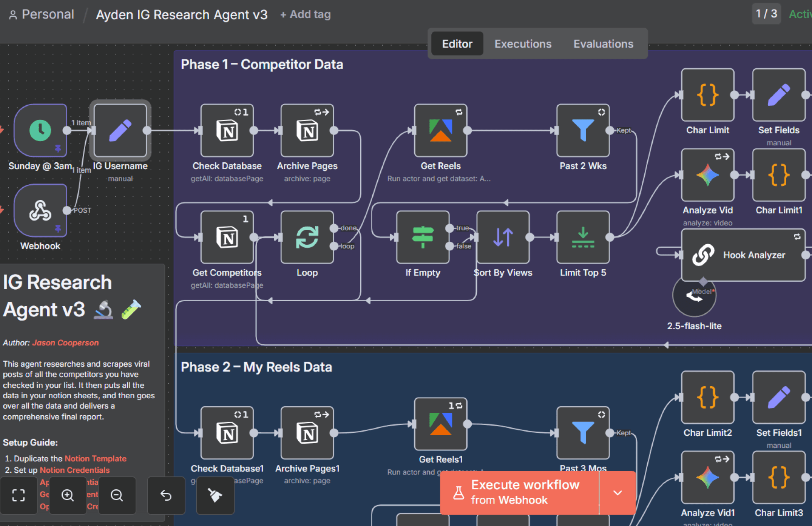Open the Loop node in Phase 1

tap(307, 237)
